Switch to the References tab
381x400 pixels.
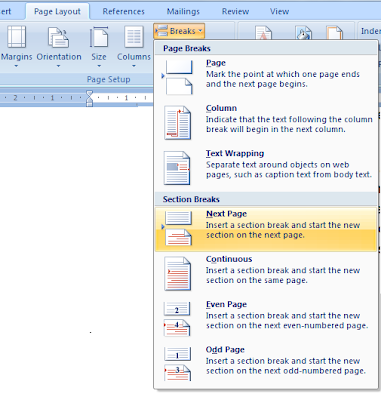click(x=124, y=11)
